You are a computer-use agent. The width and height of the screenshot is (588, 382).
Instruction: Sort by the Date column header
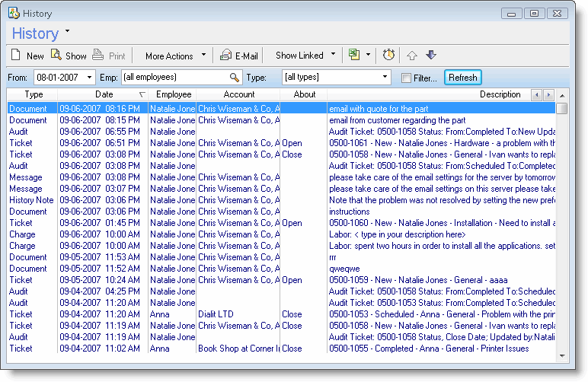click(x=104, y=94)
